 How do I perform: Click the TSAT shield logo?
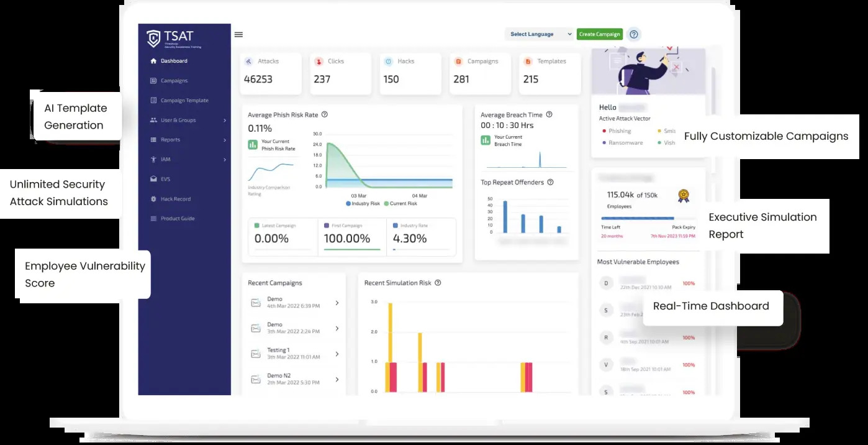click(153, 39)
